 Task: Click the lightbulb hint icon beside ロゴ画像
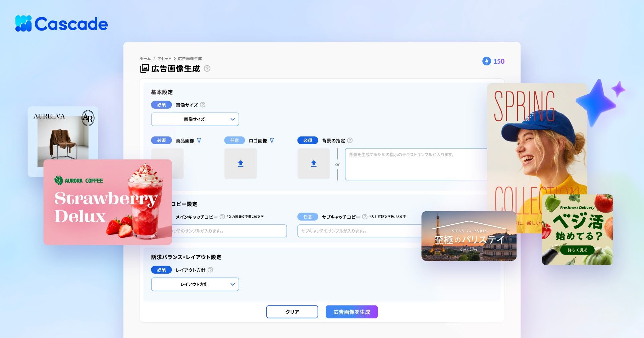coord(272,140)
